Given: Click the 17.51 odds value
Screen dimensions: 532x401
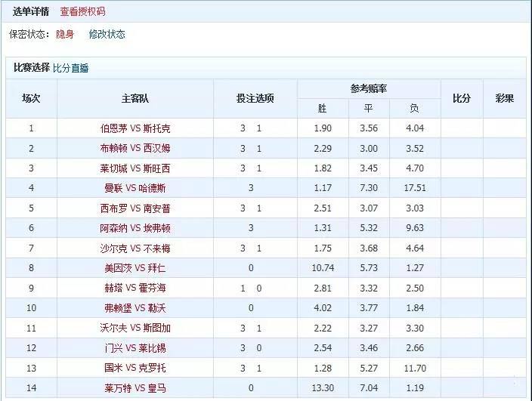Looking at the screenshot, I should coord(415,188).
